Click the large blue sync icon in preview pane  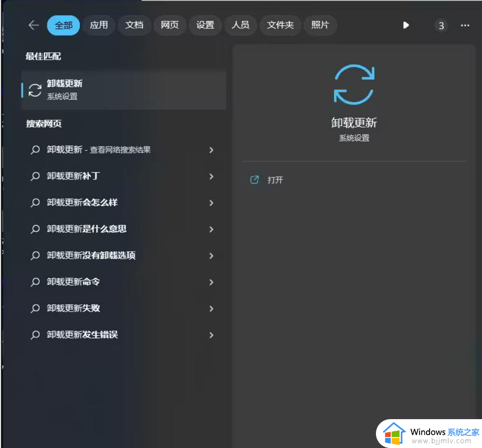[x=354, y=84]
